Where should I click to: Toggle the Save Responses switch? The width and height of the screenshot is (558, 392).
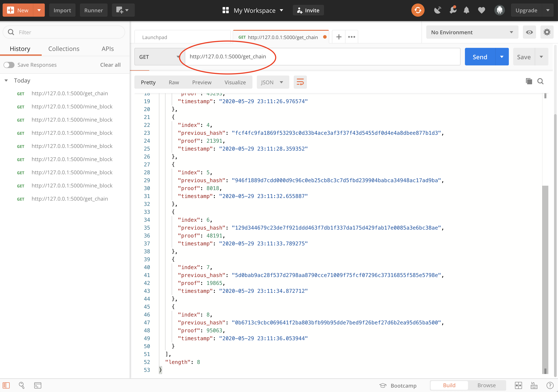(9, 65)
